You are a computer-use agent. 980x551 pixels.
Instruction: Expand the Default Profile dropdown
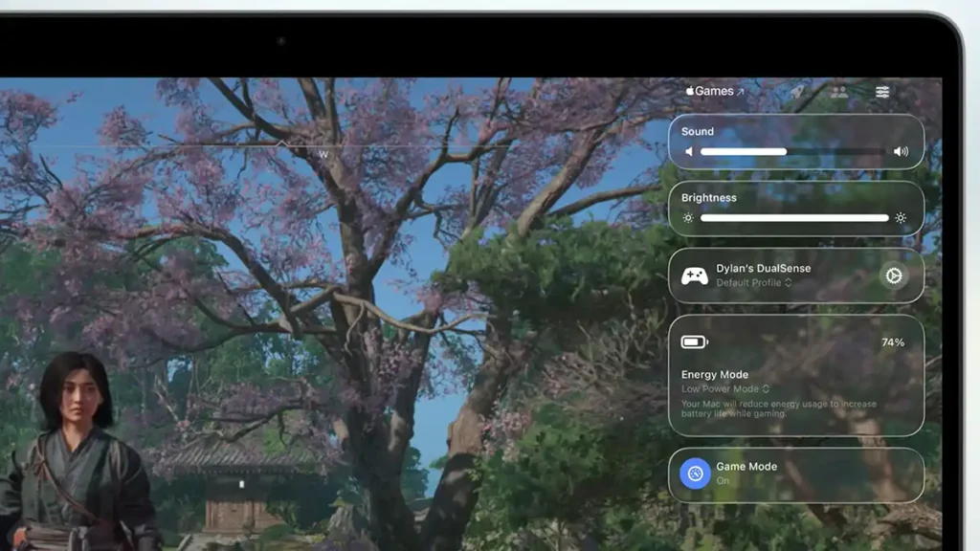[x=754, y=283]
